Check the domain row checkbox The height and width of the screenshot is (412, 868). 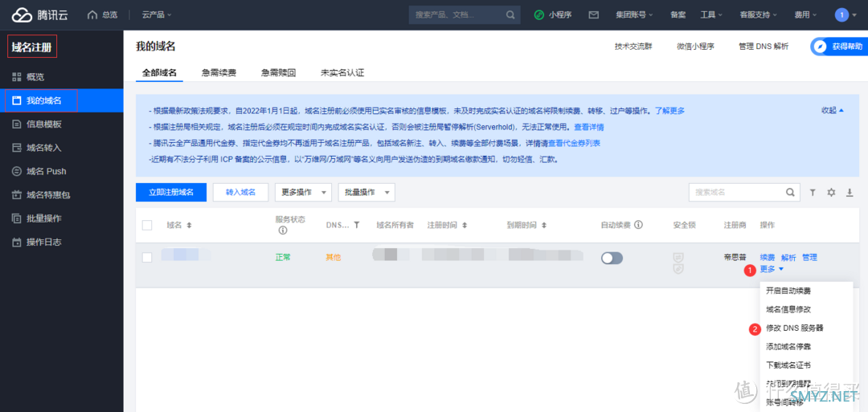pyautogui.click(x=147, y=257)
